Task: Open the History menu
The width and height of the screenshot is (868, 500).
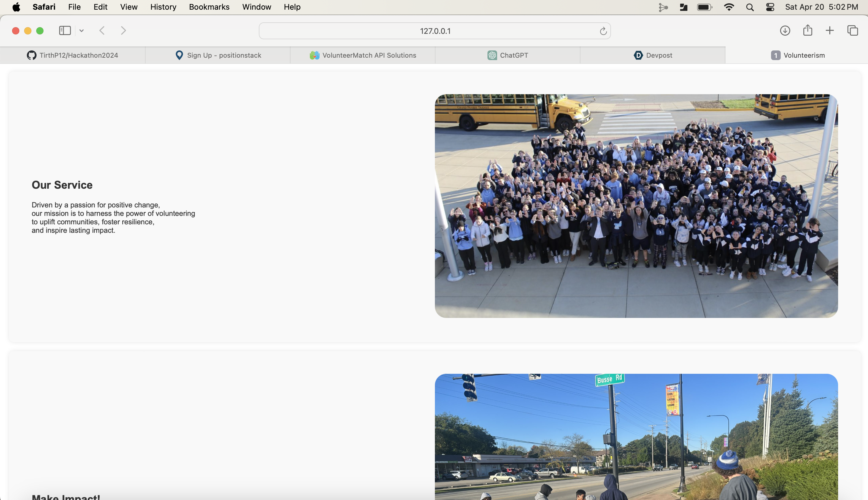Action: [x=163, y=7]
